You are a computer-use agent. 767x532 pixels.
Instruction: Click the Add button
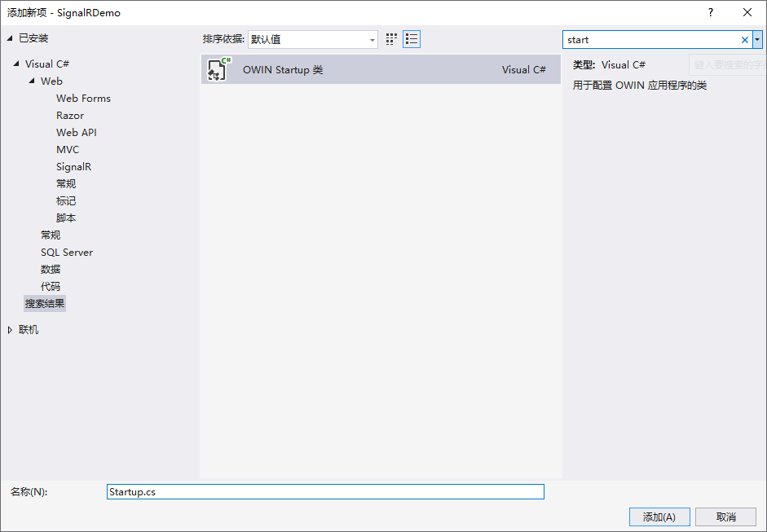click(659, 517)
